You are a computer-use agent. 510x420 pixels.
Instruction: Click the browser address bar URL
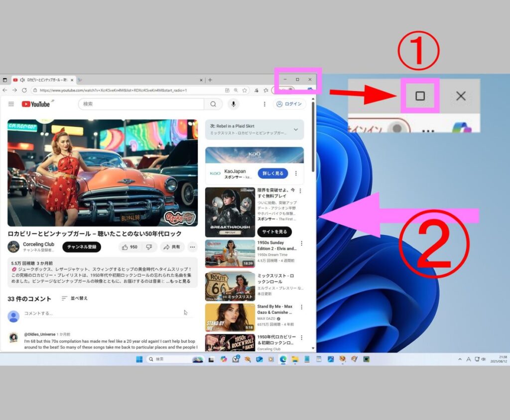click(113, 91)
